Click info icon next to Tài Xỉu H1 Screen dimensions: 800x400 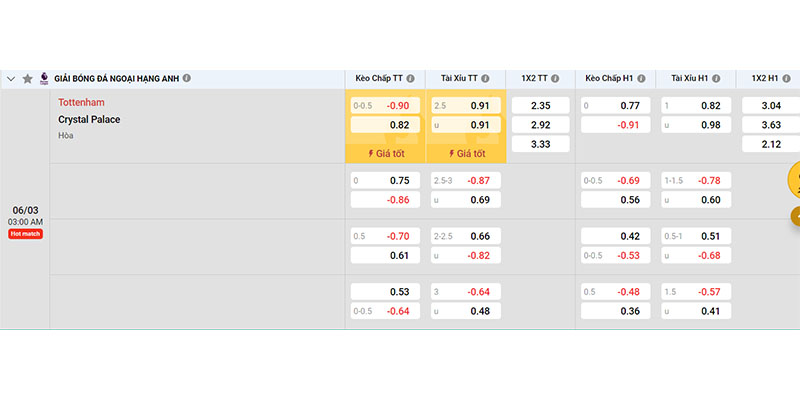(x=715, y=78)
